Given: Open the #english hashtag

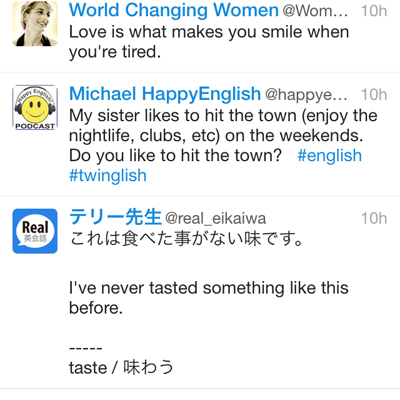Looking at the screenshot, I should 329,156.
